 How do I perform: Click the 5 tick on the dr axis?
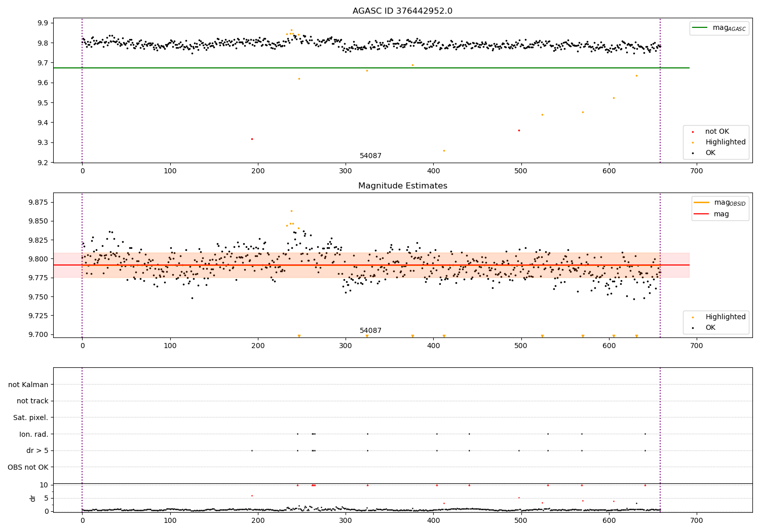46,498
